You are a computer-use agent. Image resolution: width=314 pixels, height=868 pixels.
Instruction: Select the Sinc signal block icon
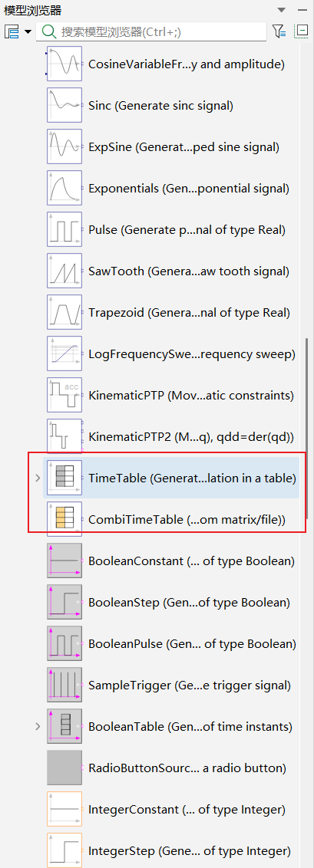64,105
